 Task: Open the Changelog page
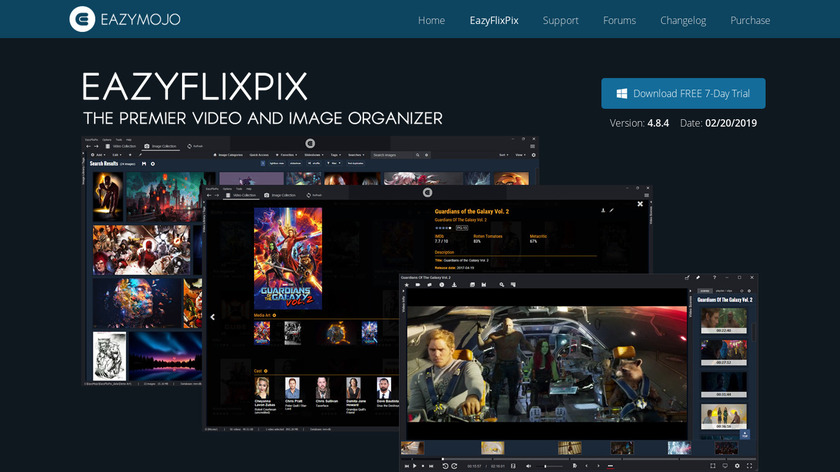click(683, 20)
